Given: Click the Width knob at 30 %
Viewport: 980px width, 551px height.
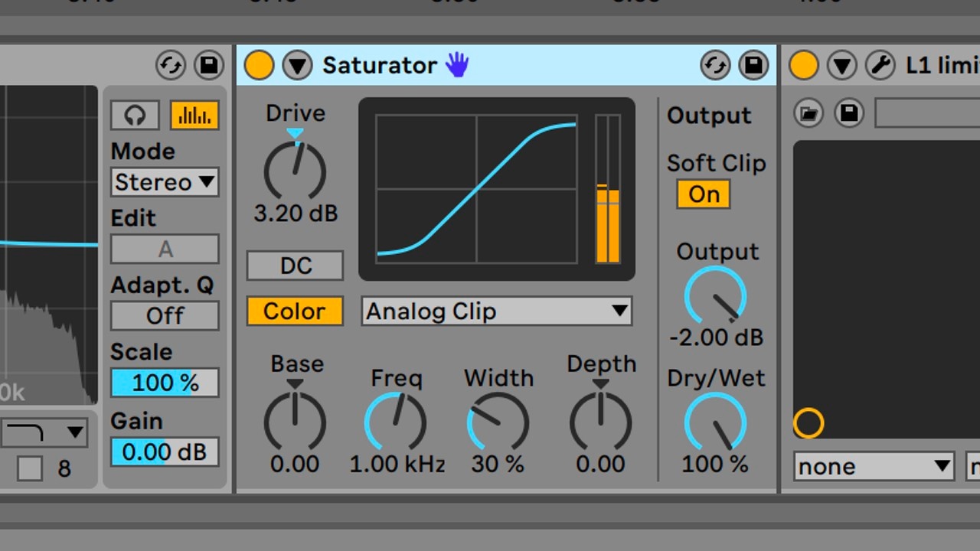Looking at the screenshot, I should (498, 422).
